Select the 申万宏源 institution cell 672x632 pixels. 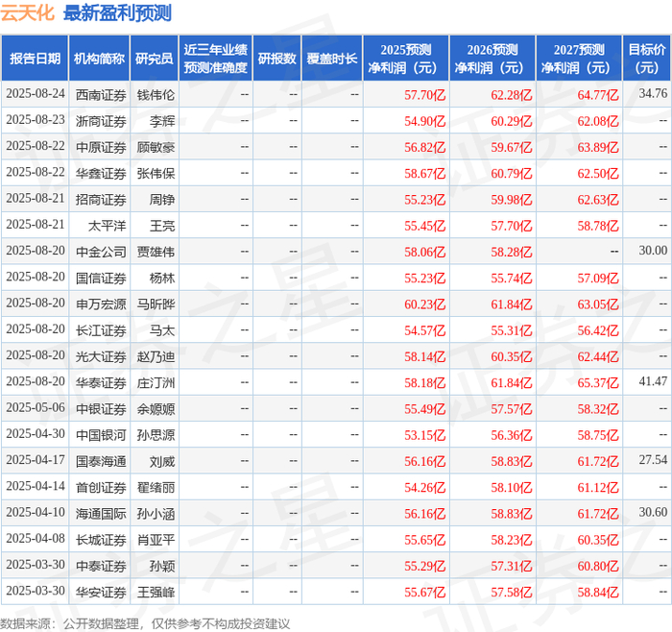[x=101, y=304]
